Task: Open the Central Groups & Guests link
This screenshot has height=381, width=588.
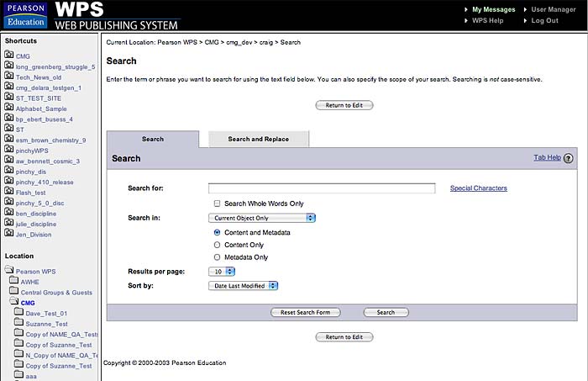Action: [56, 293]
